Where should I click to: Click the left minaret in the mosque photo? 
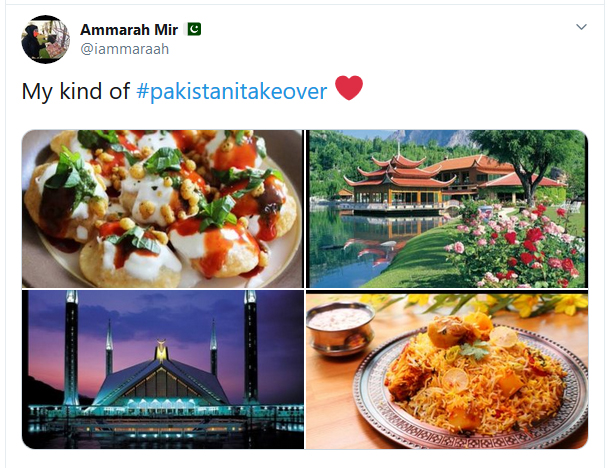tap(71, 348)
